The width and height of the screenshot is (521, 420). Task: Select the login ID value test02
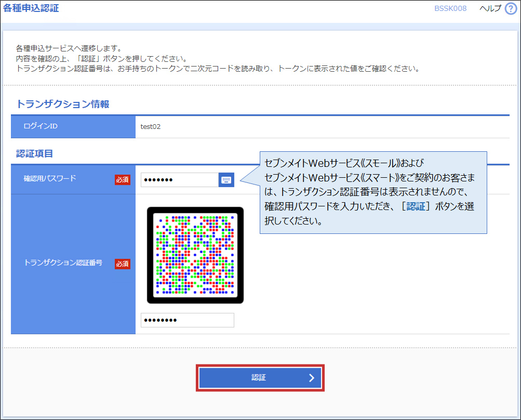[x=151, y=127]
